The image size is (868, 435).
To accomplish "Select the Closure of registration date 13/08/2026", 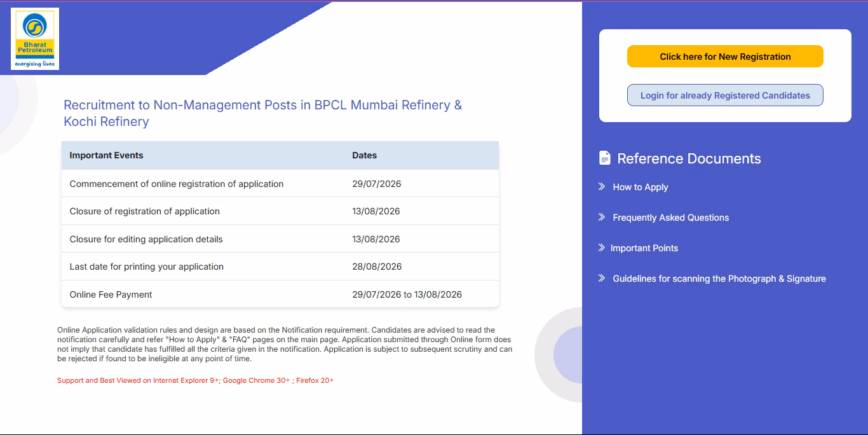I will click(376, 211).
